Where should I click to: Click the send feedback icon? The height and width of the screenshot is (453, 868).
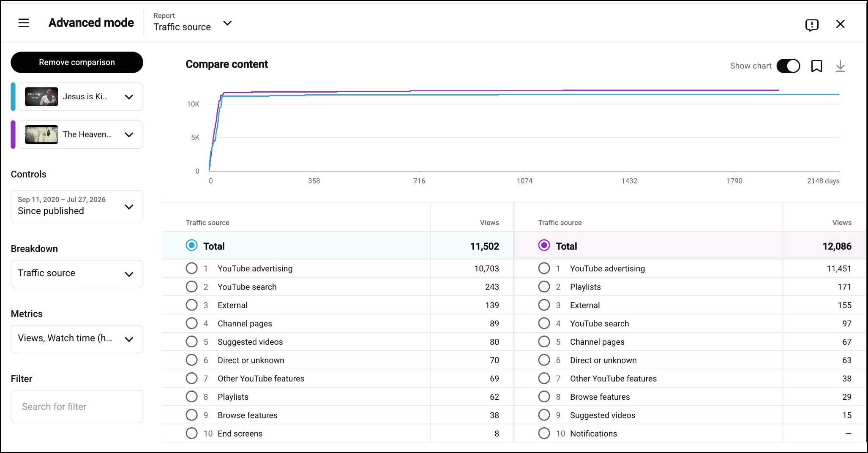(812, 25)
